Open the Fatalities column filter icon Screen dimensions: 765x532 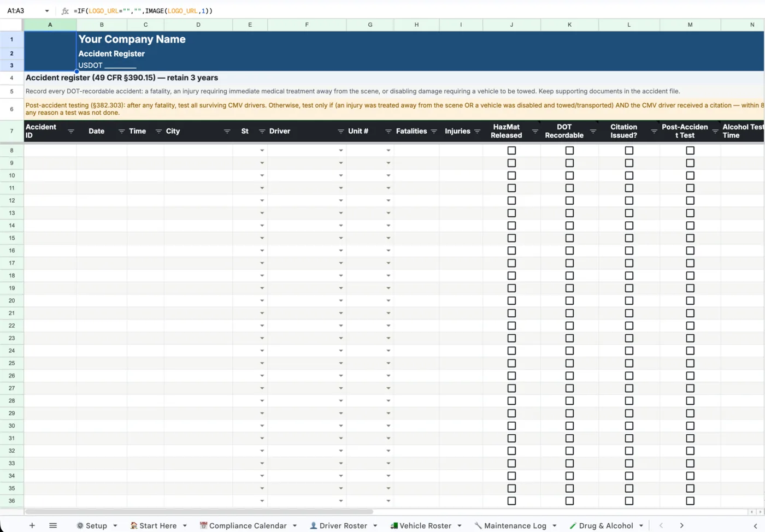pos(434,131)
